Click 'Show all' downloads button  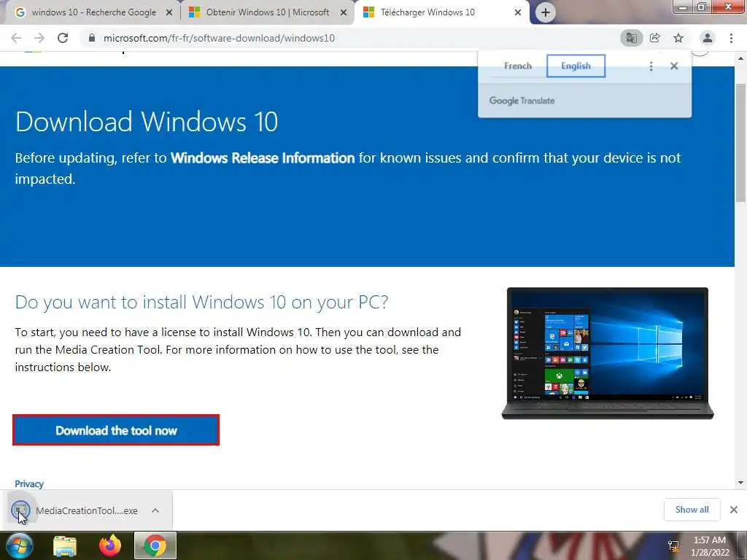[692, 510]
